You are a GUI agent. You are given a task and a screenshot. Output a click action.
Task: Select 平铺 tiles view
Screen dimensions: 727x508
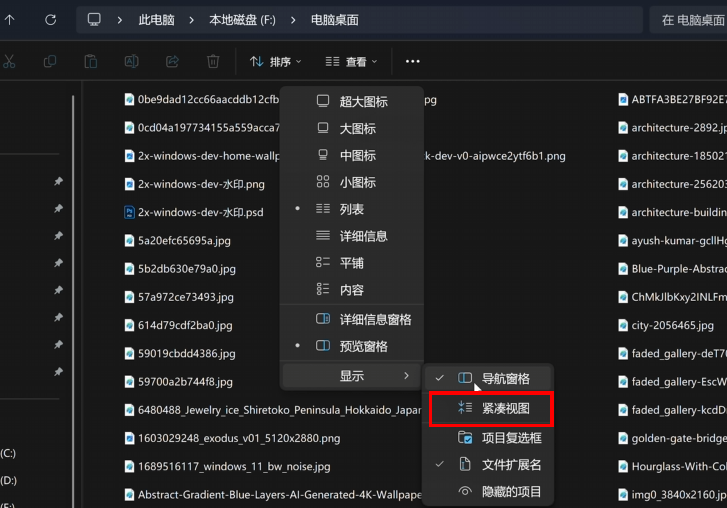352,263
